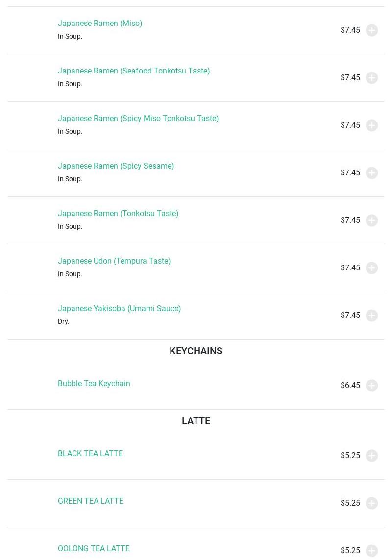Add Japanese Ramen (Tonkotsu Taste) plus icon

pyautogui.click(x=372, y=220)
